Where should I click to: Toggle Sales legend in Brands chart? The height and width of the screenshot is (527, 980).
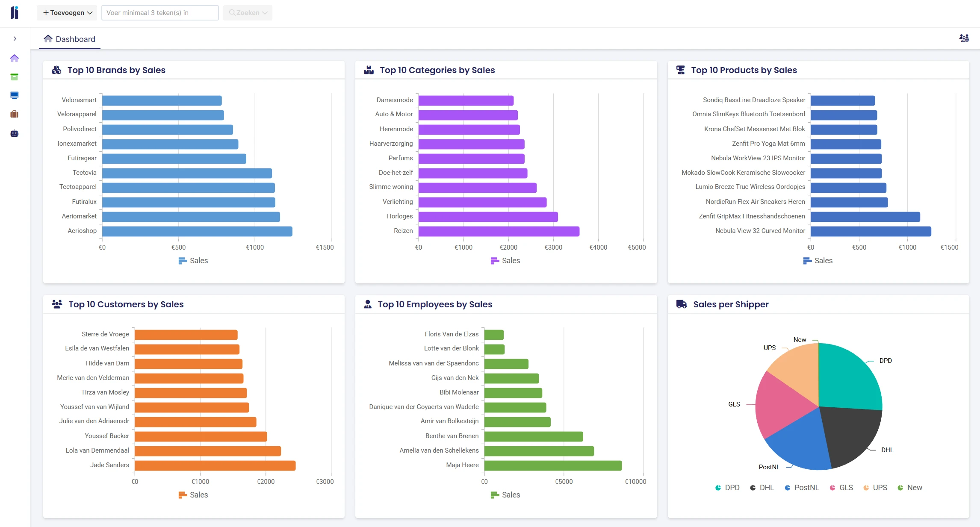193,261
